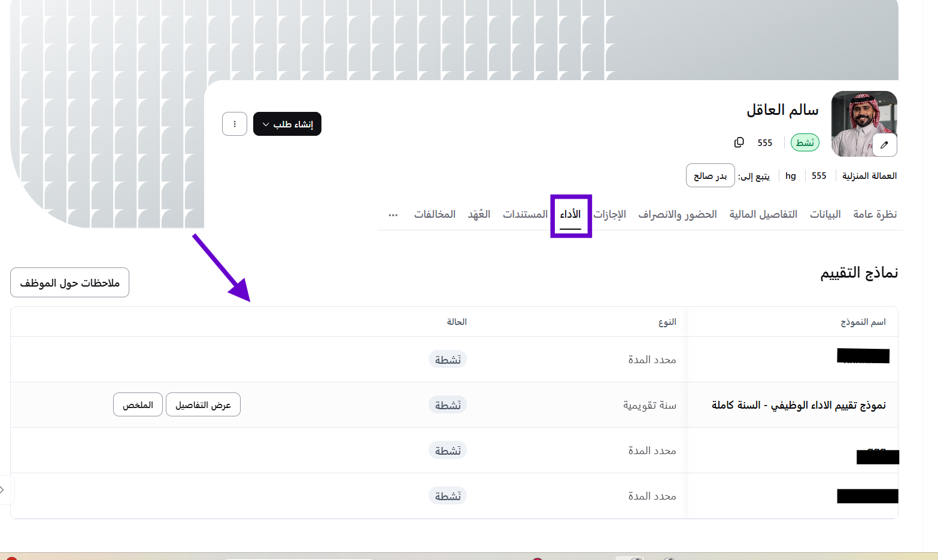Click the pencil edit icon on profile photo
Viewport: 938px width, 560px height.
click(884, 145)
